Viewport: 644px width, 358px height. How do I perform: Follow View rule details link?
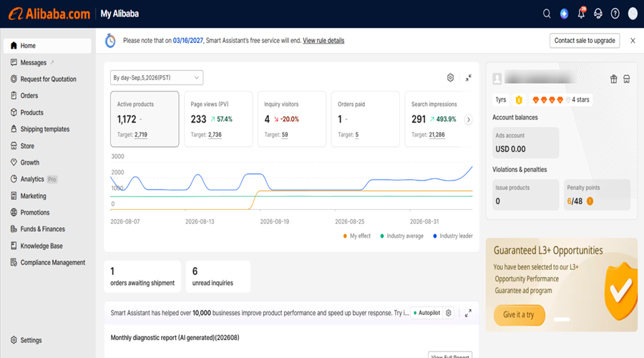pos(323,41)
